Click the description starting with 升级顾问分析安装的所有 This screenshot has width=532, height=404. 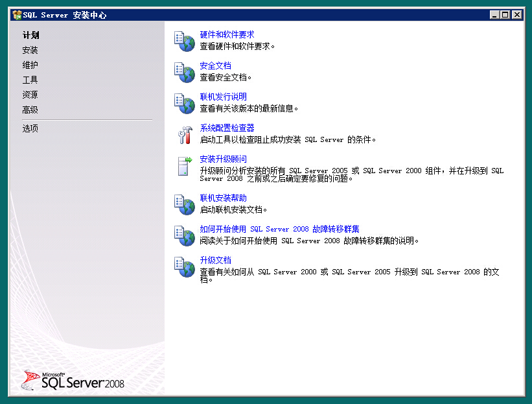pyautogui.click(x=352, y=174)
